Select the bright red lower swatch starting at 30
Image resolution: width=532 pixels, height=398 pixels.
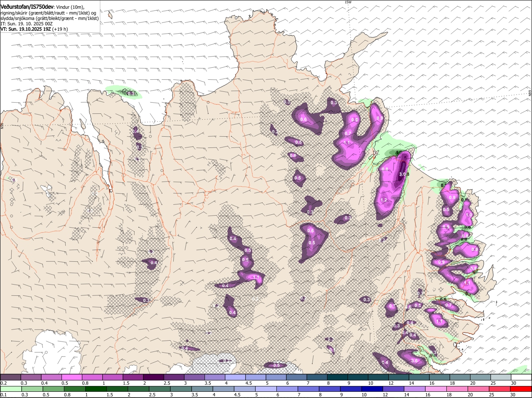520,389
